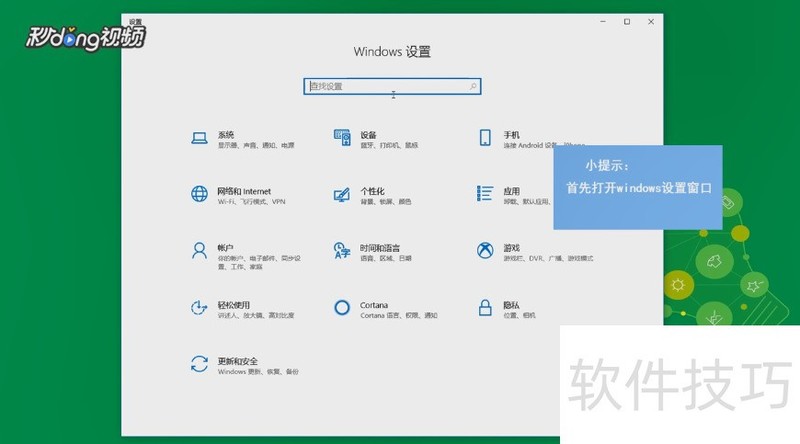Open the System (系统) laptop icon

(199, 138)
